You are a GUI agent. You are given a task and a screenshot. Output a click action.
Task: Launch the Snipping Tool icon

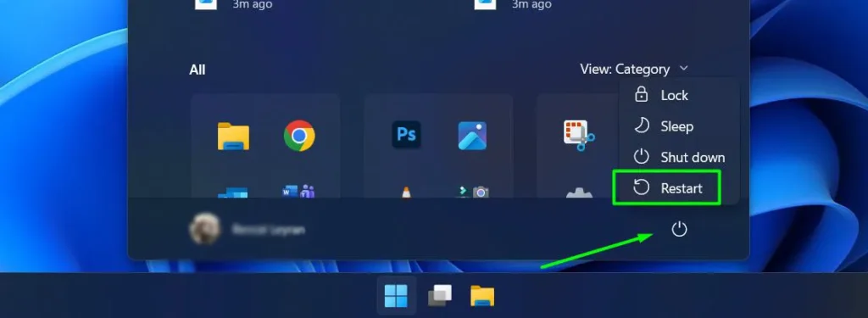(x=578, y=136)
